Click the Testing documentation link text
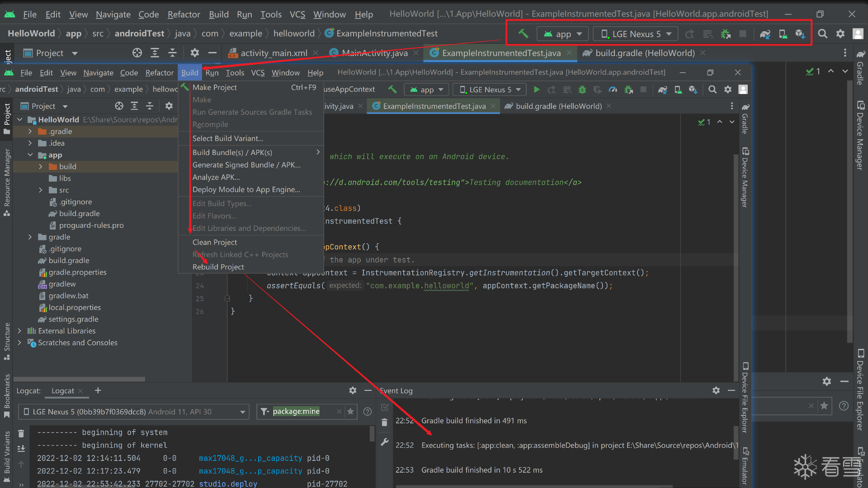This screenshot has width=868, height=488. click(x=516, y=182)
